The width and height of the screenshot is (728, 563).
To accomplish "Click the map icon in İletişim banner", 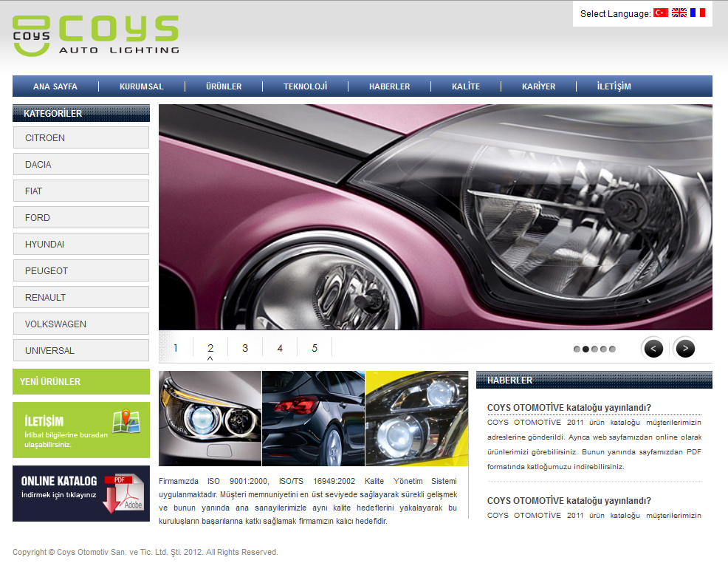I will coord(126,421).
